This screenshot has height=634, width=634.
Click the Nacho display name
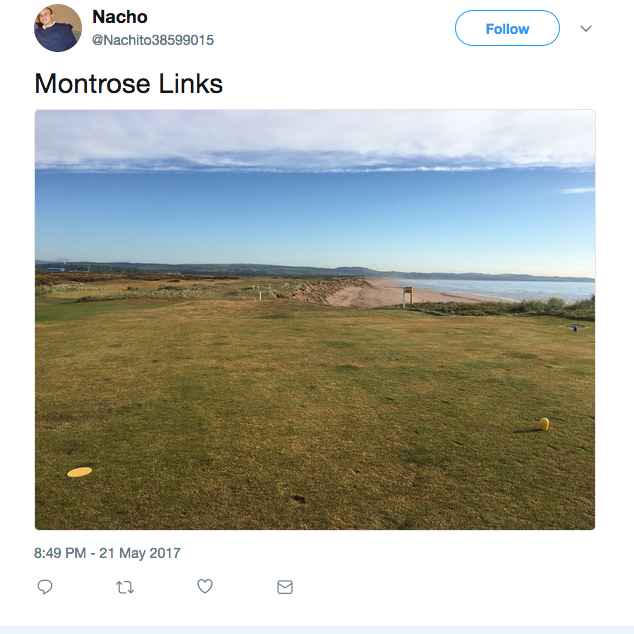pyautogui.click(x=120, y=17)
